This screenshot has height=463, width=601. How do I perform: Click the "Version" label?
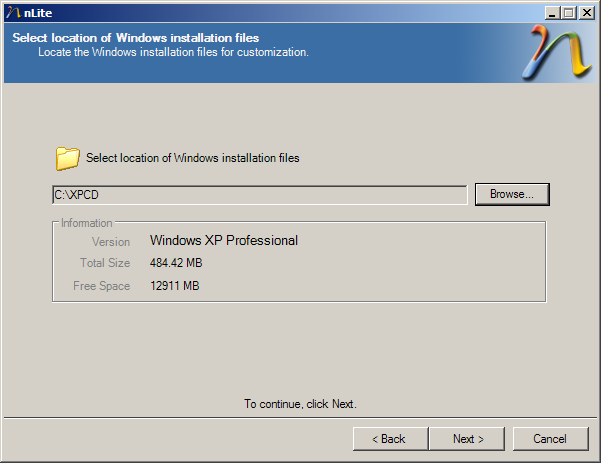pyautogui.click(x=111, y=242)
